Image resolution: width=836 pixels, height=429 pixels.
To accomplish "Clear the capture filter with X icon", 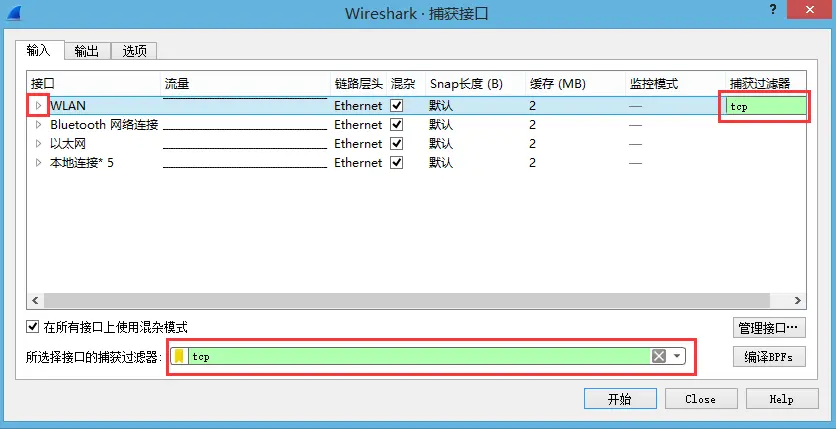I will [x=659, y=356].
